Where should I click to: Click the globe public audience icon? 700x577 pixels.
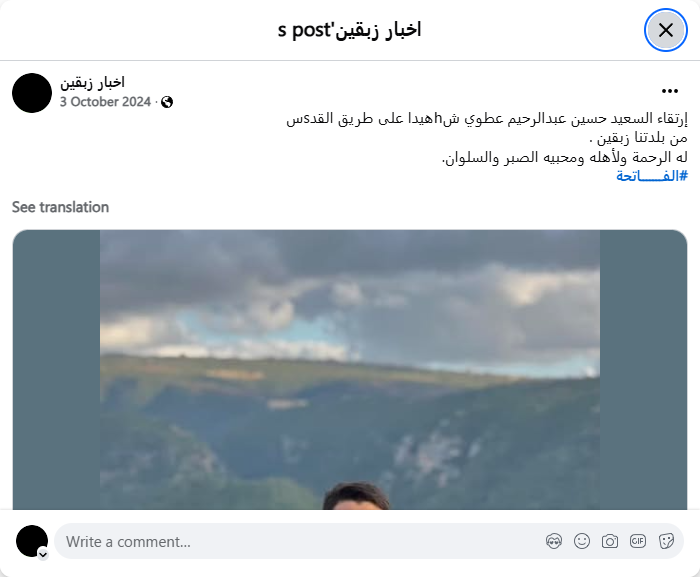coord(167,102)
